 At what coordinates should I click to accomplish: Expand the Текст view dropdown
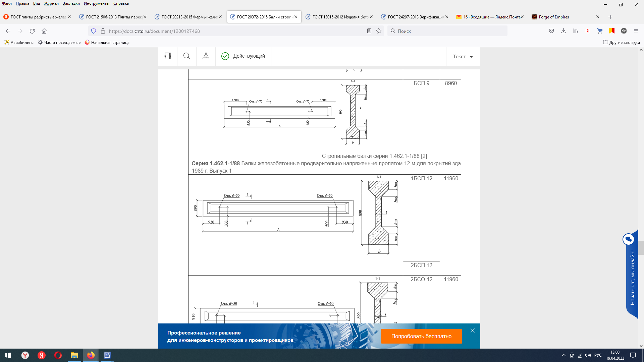(x=463, y=57)
